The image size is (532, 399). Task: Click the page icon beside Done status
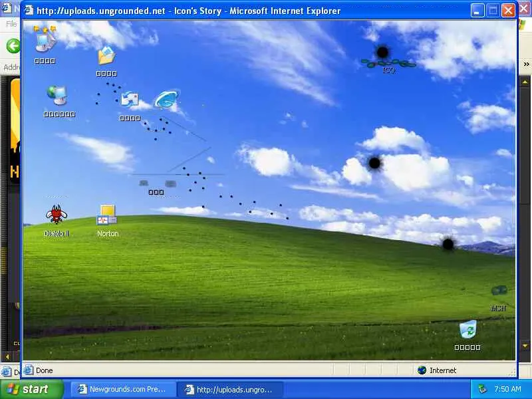click(29, 370)
